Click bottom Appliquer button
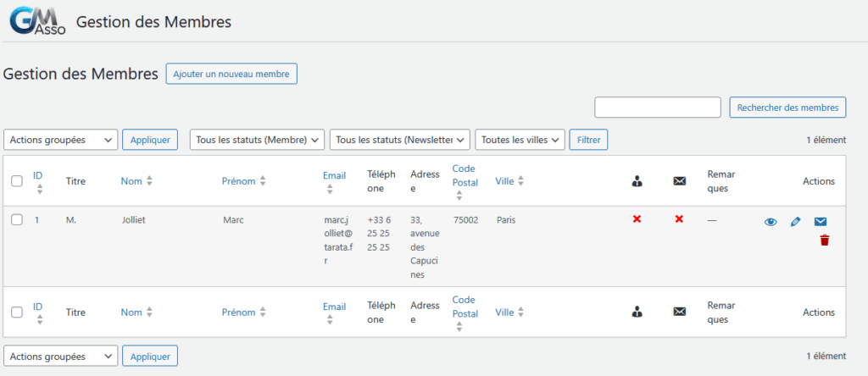The image size is (868, 376). click(150, 356)
